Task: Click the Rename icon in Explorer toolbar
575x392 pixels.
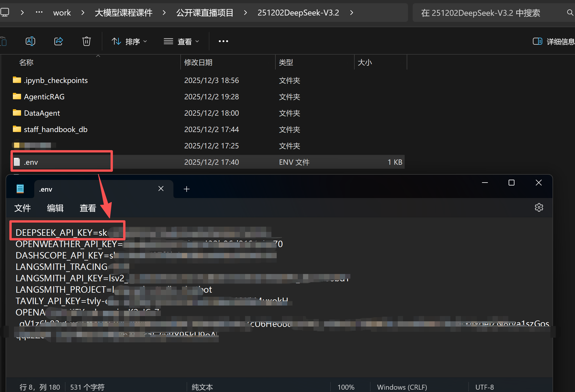Action: pos(30,41)
